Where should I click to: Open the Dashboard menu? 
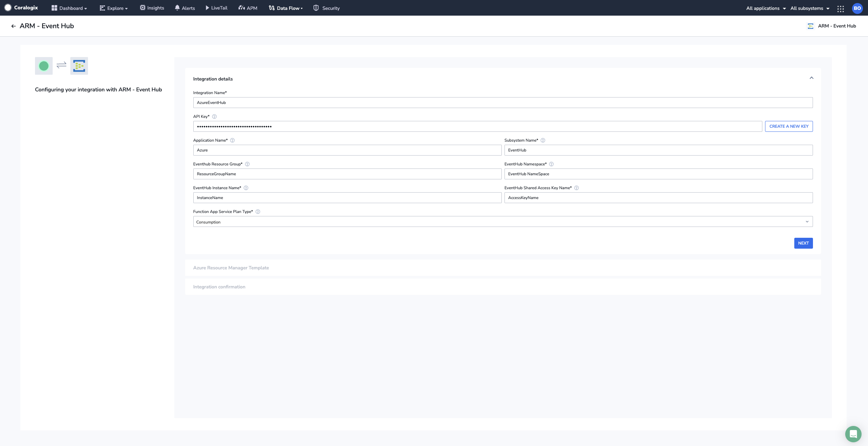pyautogui.click(x=69, y=8)
